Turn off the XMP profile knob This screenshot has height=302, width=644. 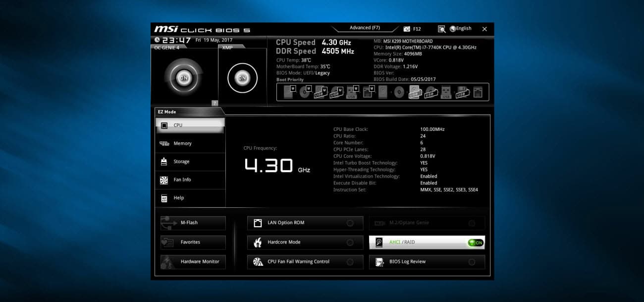coord(242,78)
